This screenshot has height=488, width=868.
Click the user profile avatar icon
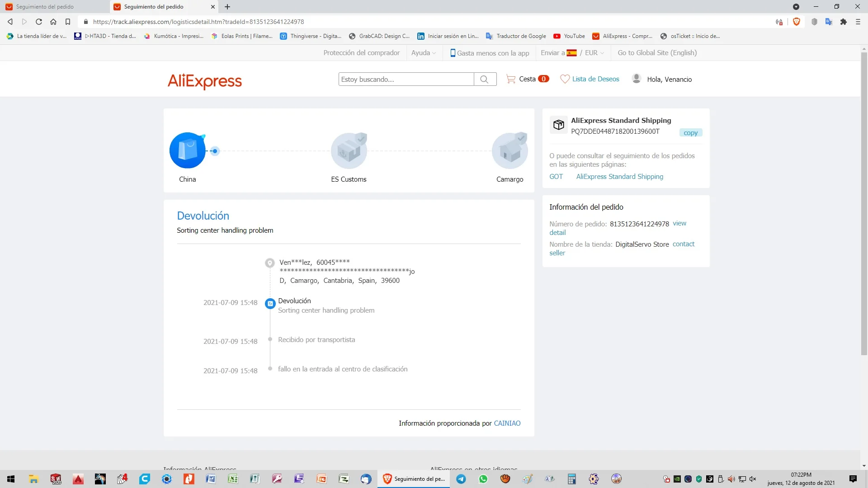pos(636,79)
